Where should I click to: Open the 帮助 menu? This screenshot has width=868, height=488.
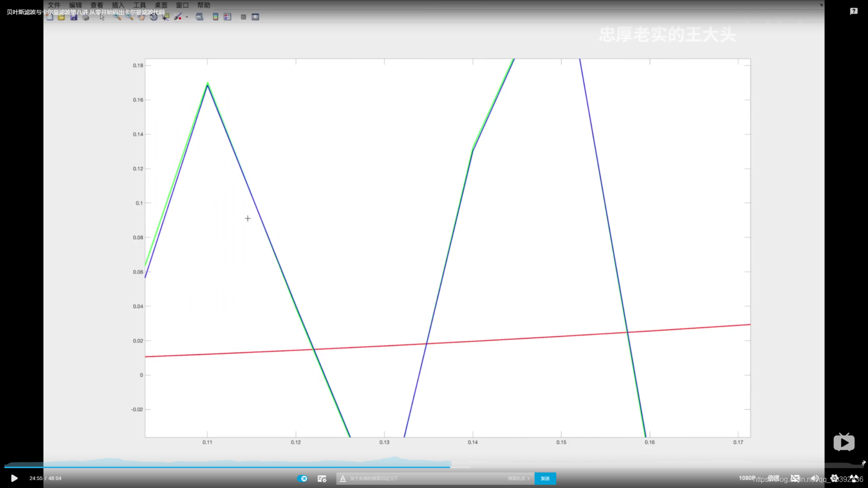click(x=204, y=5)
